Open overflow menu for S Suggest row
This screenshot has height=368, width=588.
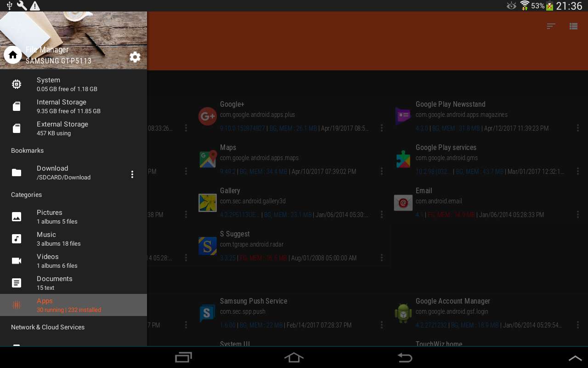click(x=382, y=258)
